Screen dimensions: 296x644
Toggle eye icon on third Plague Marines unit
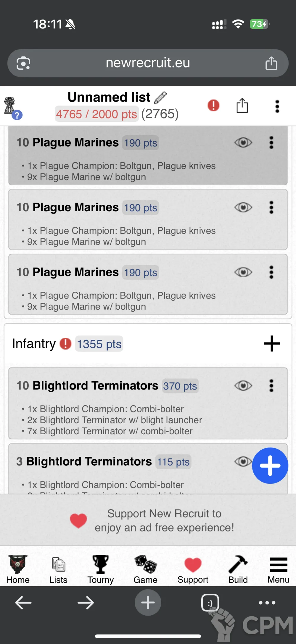243,272
